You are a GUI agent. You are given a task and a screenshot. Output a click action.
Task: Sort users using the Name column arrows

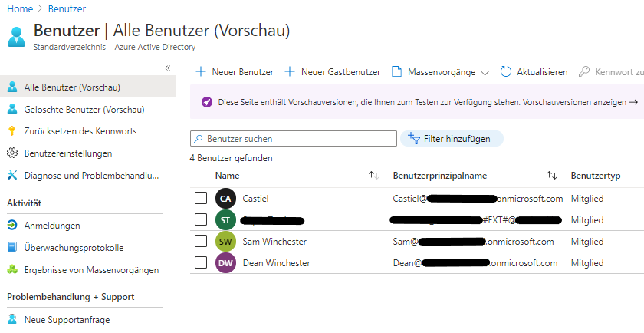(374, 176)
